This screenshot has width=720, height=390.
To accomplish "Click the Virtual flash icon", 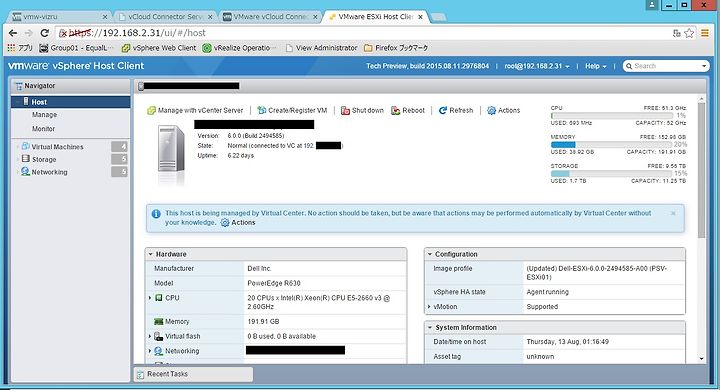I will pyautogui.click(x=158, y=336).
